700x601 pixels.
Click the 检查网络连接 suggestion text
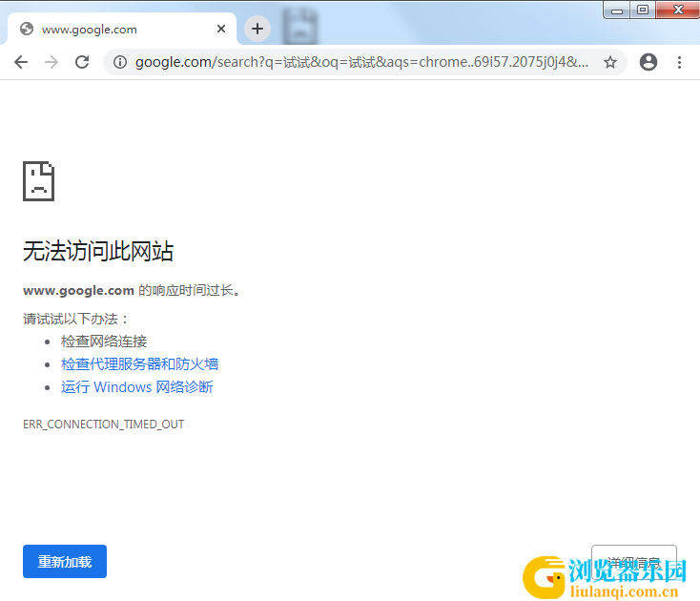(x=104, y=342)
